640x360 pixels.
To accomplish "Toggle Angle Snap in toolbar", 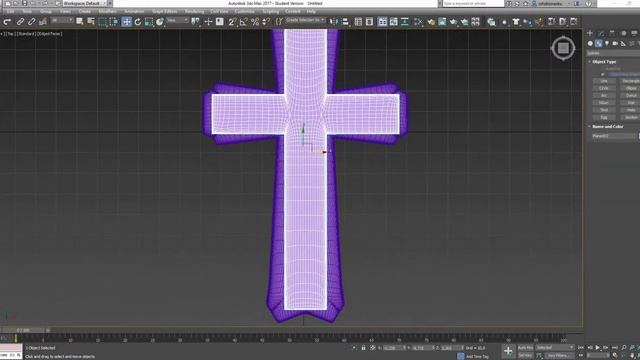I will pyautogui.click(x=244, y=22).
